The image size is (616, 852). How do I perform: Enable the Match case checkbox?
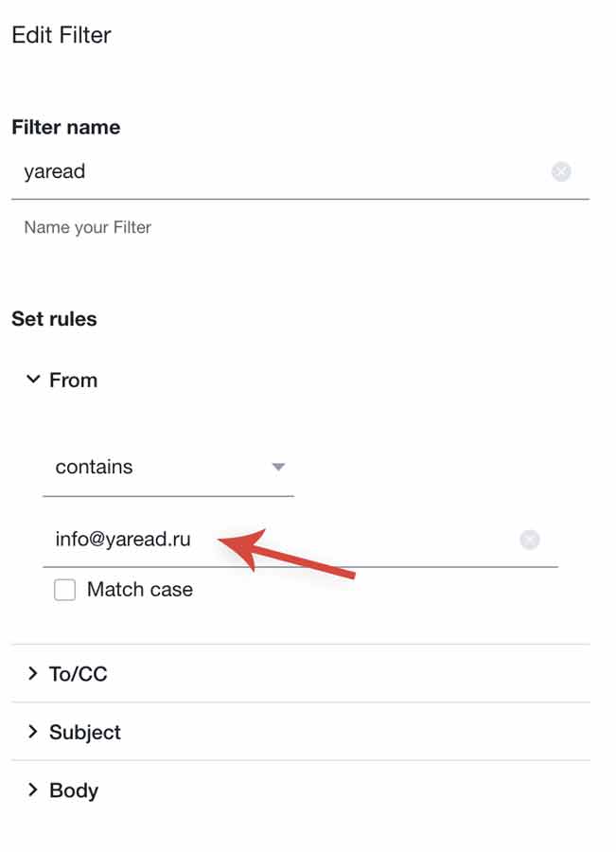pos(64,590)
